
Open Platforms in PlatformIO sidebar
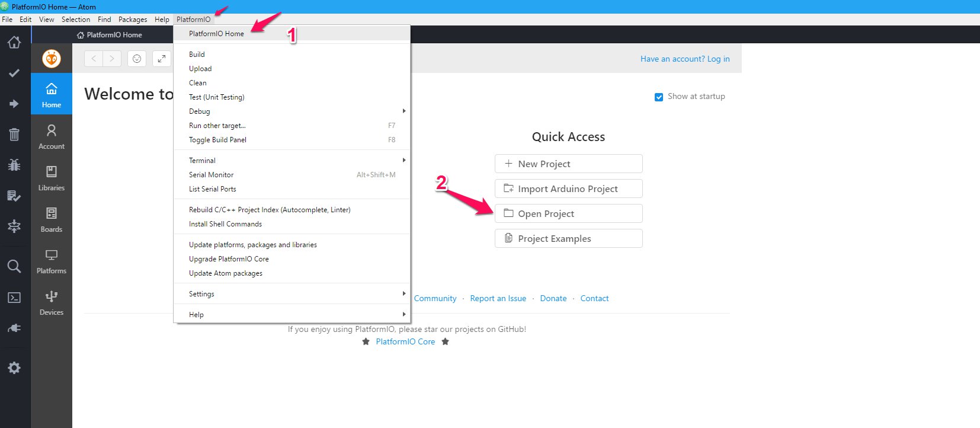tap(52, 260)
